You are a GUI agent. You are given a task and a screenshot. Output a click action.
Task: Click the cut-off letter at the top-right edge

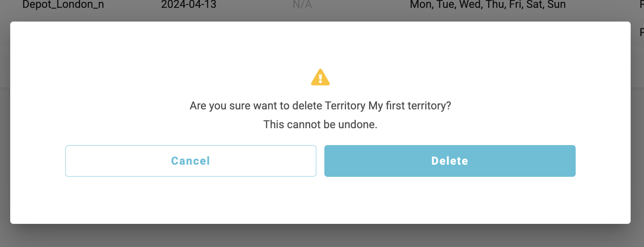(x=642, y=5)
